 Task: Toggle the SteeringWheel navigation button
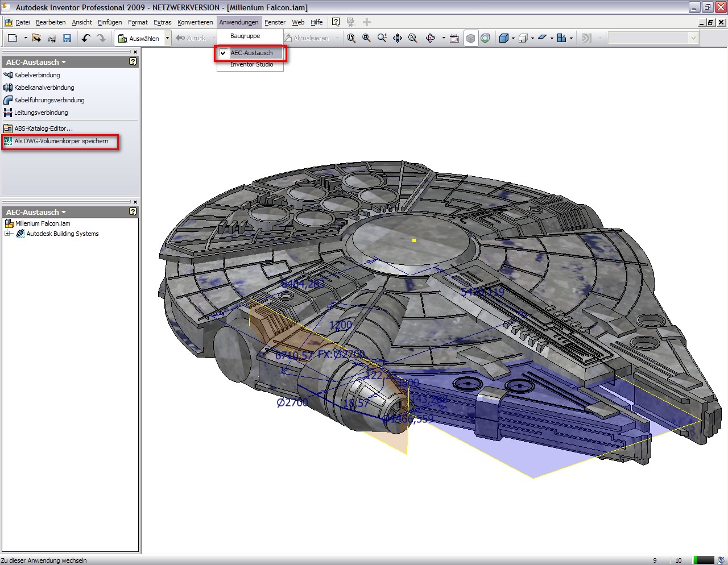(485, 38)
